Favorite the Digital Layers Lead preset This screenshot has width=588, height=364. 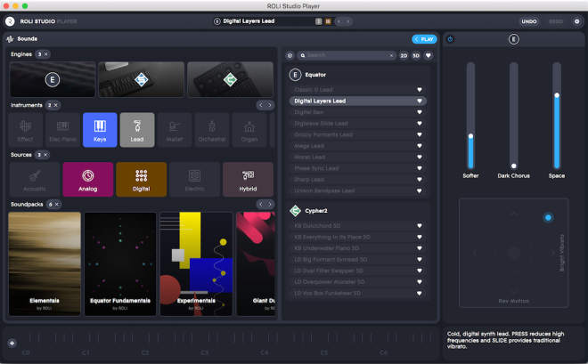pos(420,101)
